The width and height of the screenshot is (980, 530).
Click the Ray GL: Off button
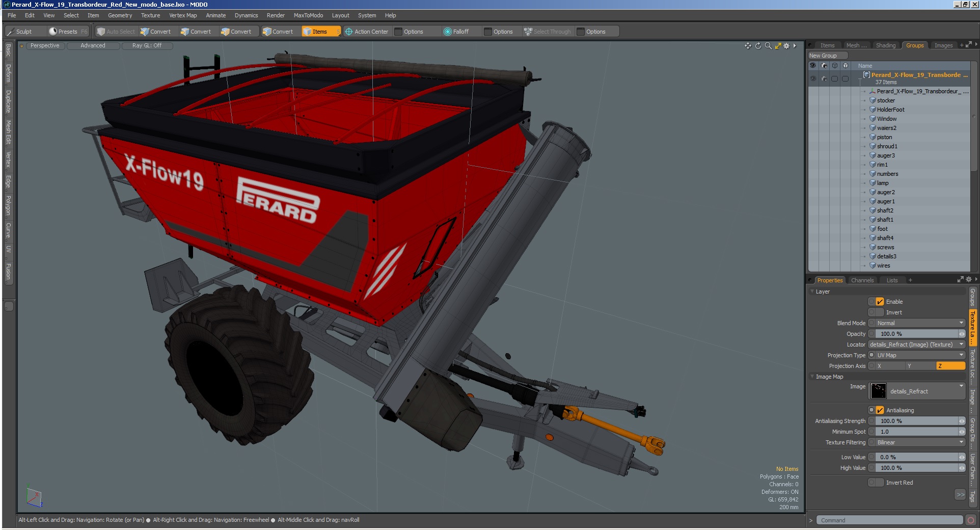(147, 45)
